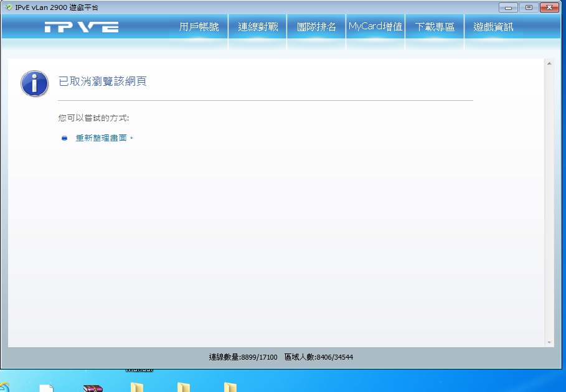This screenshot has width=566, height=392.
Task: Open the 遊戲資訊 tab
Action: 493,27
